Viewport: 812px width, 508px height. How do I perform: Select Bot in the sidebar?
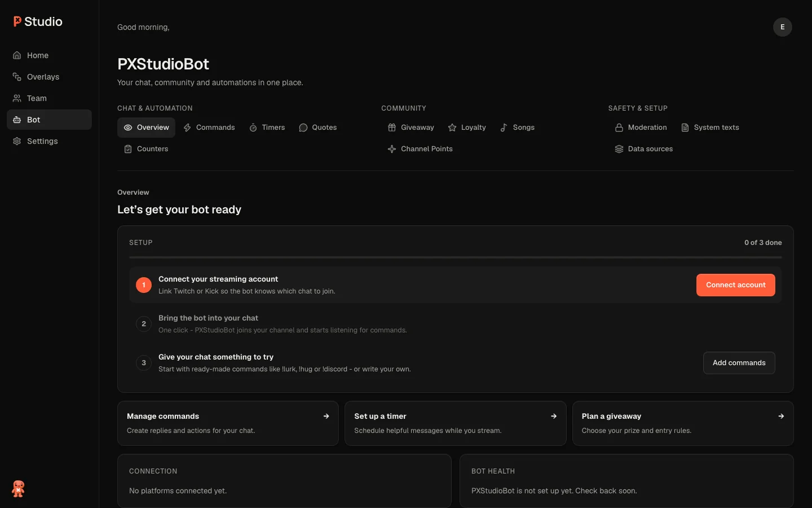click(x=49, y=120)
